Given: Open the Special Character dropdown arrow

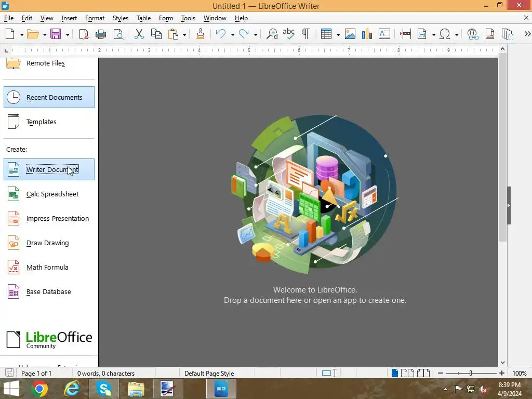Looking at the screenshot, I should [x=457, y=35].
